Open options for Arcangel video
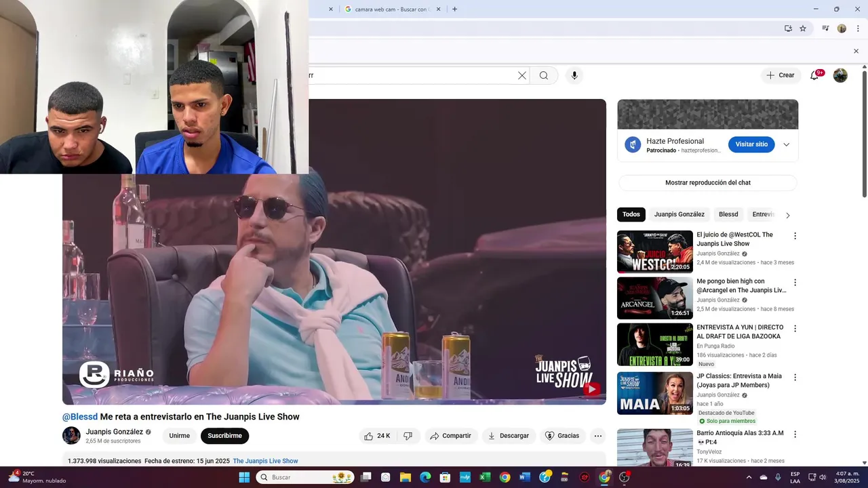Screen dimensions: 868x488 795,282
